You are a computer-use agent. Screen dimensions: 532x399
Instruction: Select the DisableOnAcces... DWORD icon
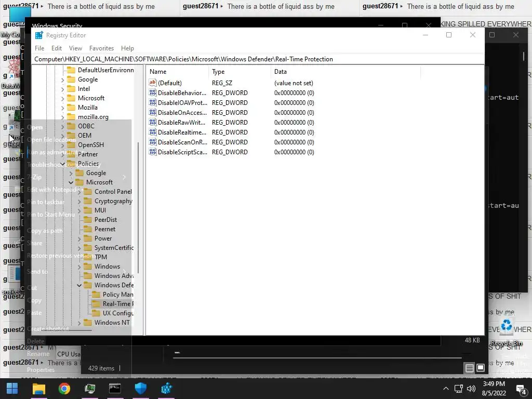[153, 112]
